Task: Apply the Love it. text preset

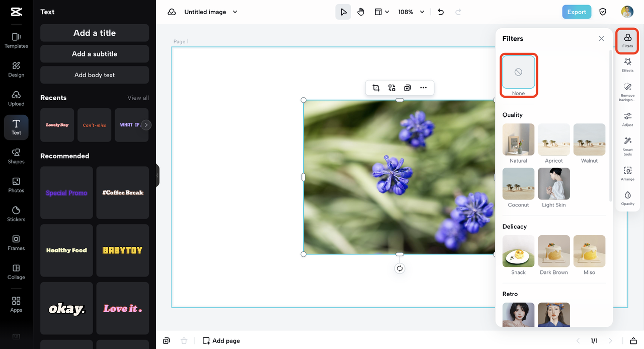Action: coord(123,308)
